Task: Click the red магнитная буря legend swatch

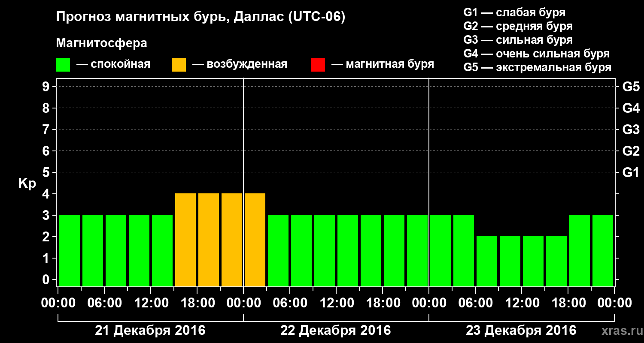Action: click(x=318, y=65)
